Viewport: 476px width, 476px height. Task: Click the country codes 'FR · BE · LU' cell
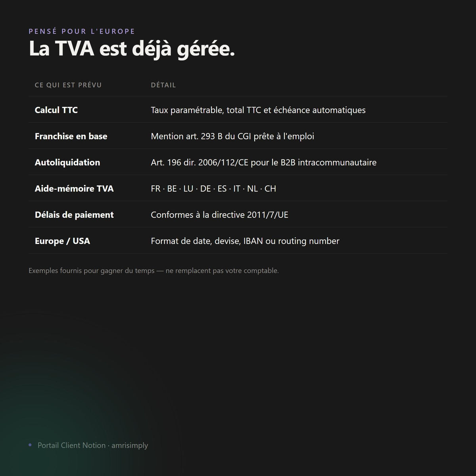click(x=213, y=188)
